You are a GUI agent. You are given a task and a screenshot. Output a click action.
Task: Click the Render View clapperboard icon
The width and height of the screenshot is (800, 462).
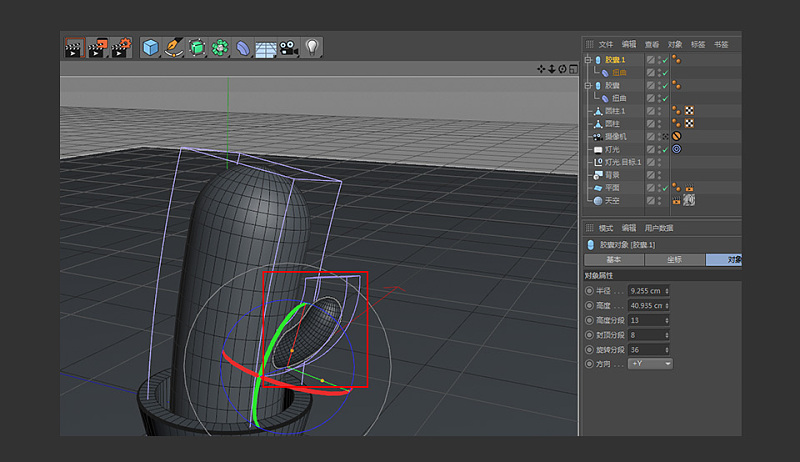(x=73, y=47)
